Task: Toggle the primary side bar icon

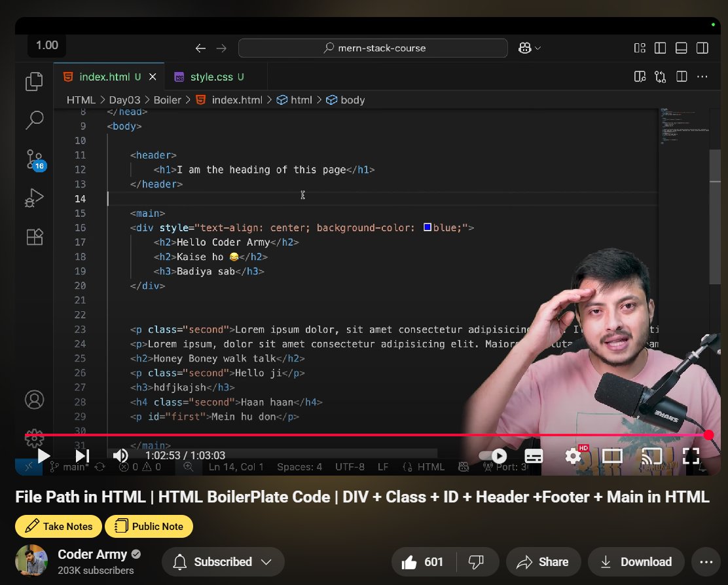Action: tap(660, 48)
